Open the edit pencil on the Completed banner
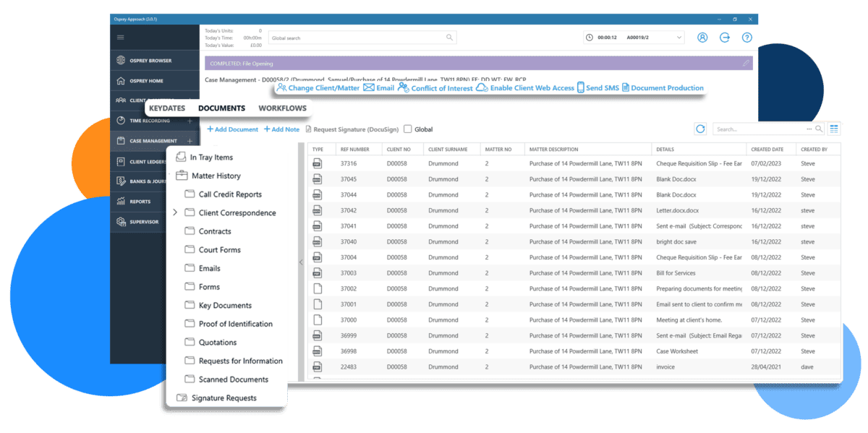This screenshot has height=433, width=868. [x=745, y=63]
